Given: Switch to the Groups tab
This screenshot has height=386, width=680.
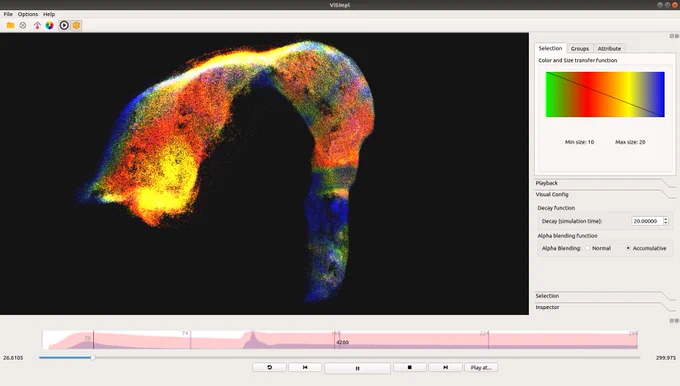Looking at the screenshot, I should (579, 49).
